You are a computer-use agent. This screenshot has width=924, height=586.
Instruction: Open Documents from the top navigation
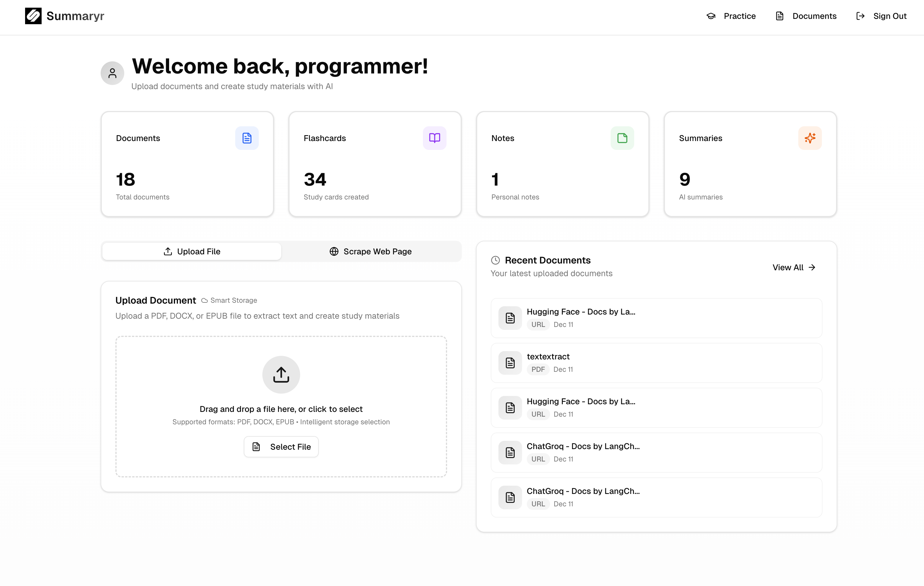coord(806,16)
